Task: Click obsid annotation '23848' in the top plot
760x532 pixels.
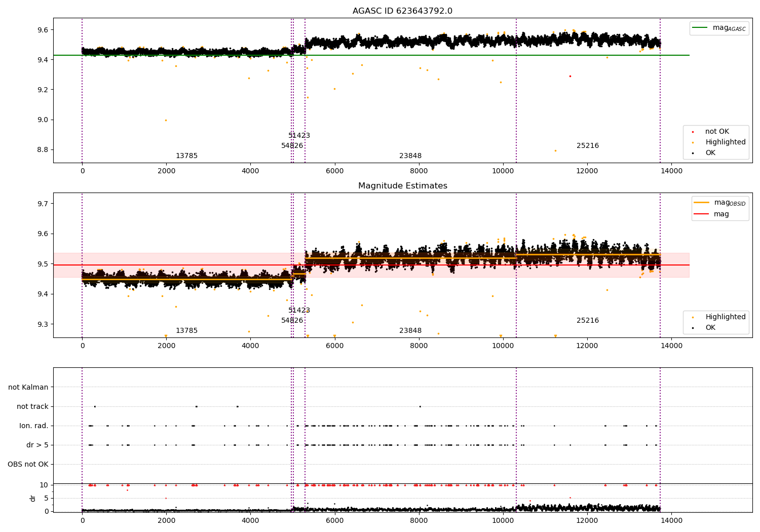Action: [410, 156]
